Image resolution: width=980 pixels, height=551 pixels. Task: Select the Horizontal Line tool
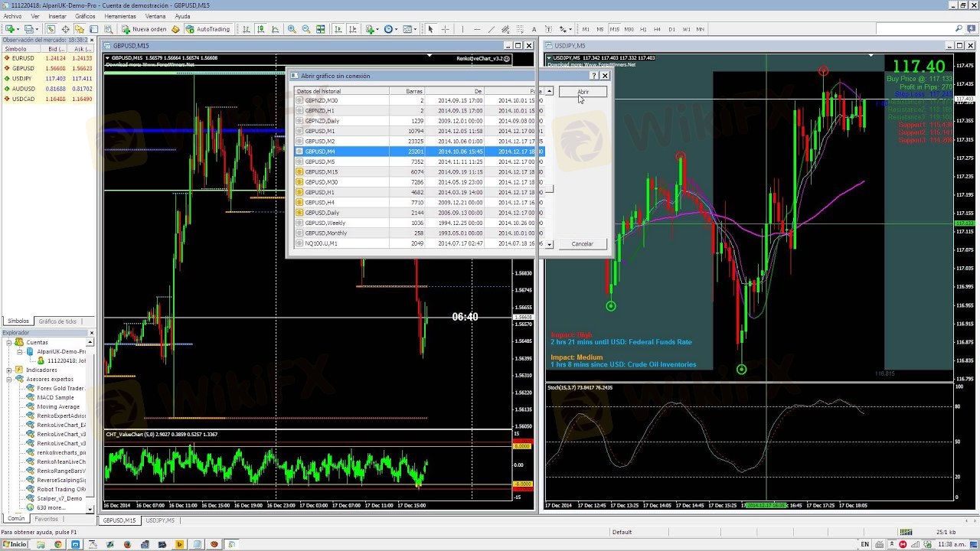pos(477,29)
